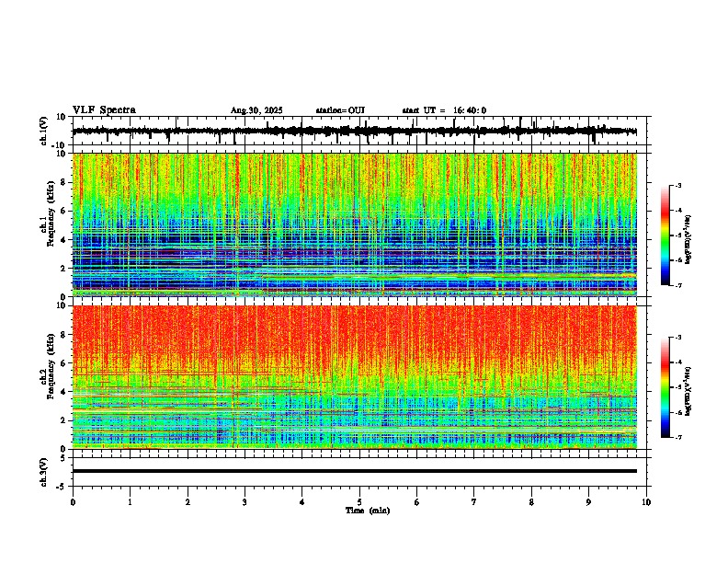Click the date label "Aug.30, 2025"

[x=256, y=110]
